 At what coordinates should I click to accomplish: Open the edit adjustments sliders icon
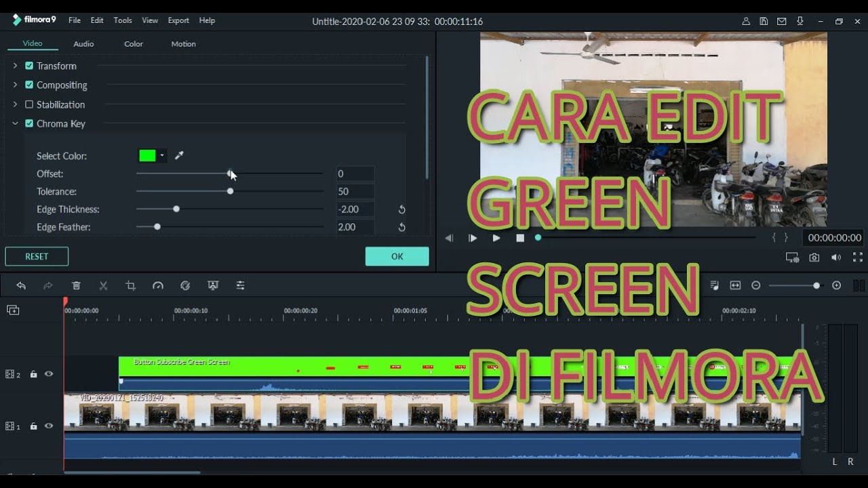tap(240, 286)
